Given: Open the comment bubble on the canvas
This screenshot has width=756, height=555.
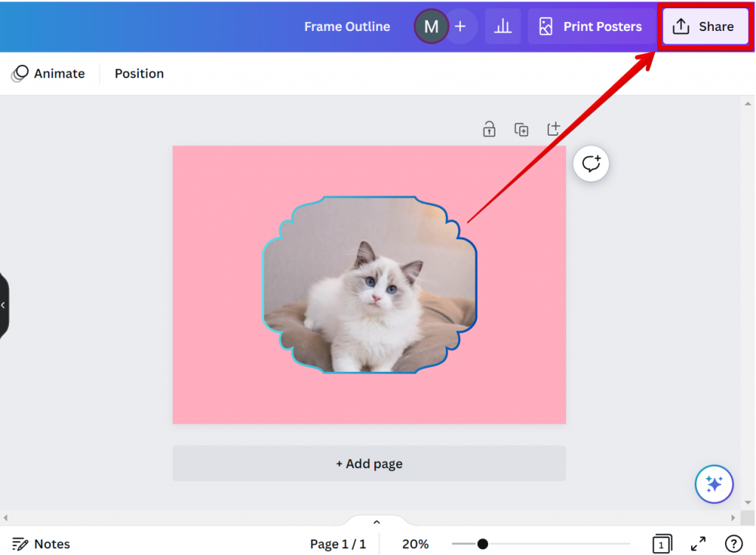Looking at the screenshot, I should (591, 163).
